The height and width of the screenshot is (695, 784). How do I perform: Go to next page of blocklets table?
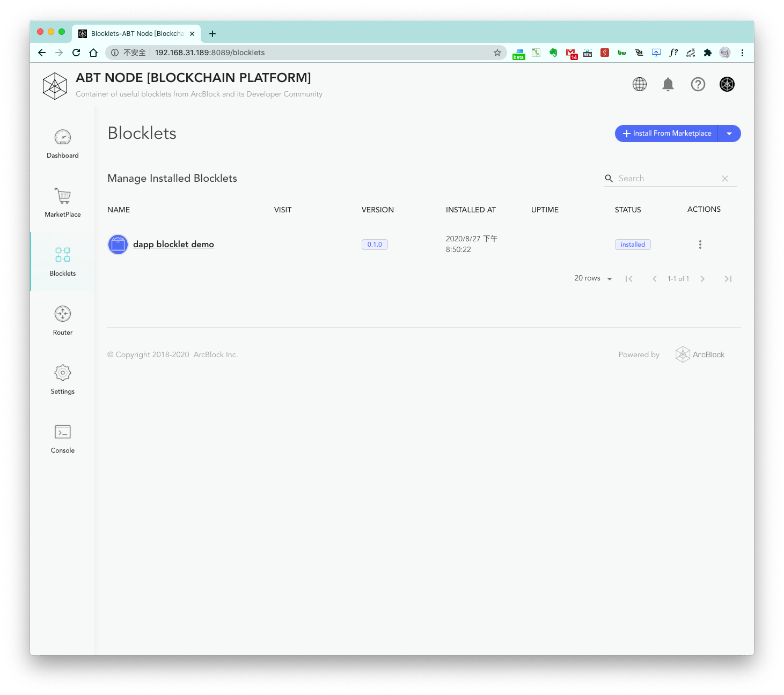coord(702,279)
